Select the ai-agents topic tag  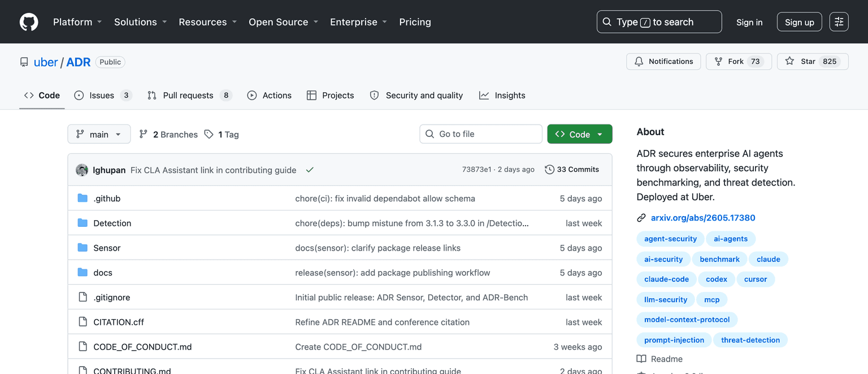click(x=731, y=239)
